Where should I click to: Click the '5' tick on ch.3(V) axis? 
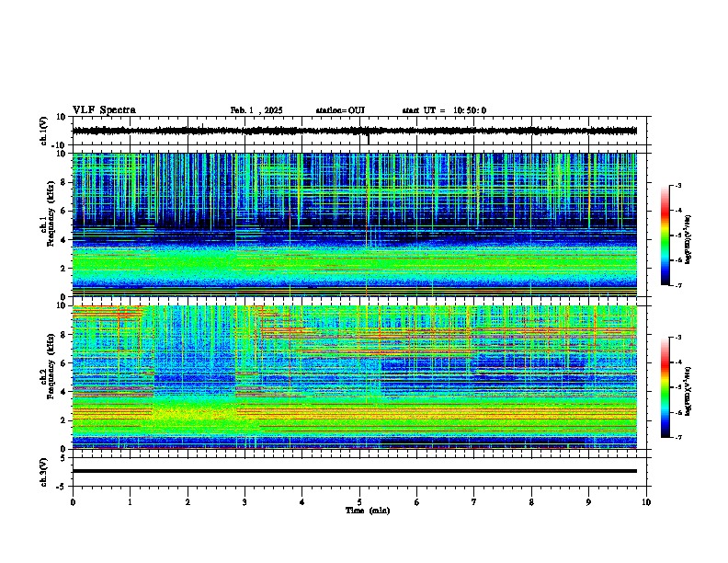[x=63, y=458]
